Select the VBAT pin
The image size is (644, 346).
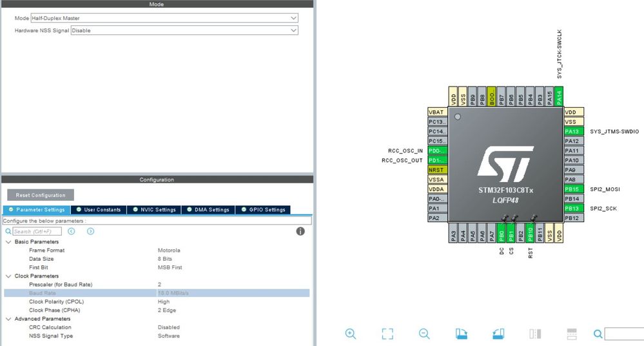click(438, 112)
